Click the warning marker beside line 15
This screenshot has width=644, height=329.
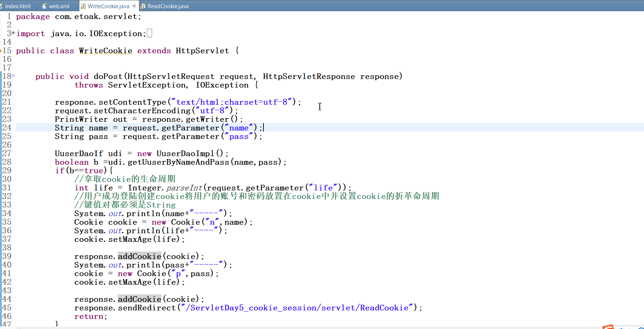pos(1,51)
